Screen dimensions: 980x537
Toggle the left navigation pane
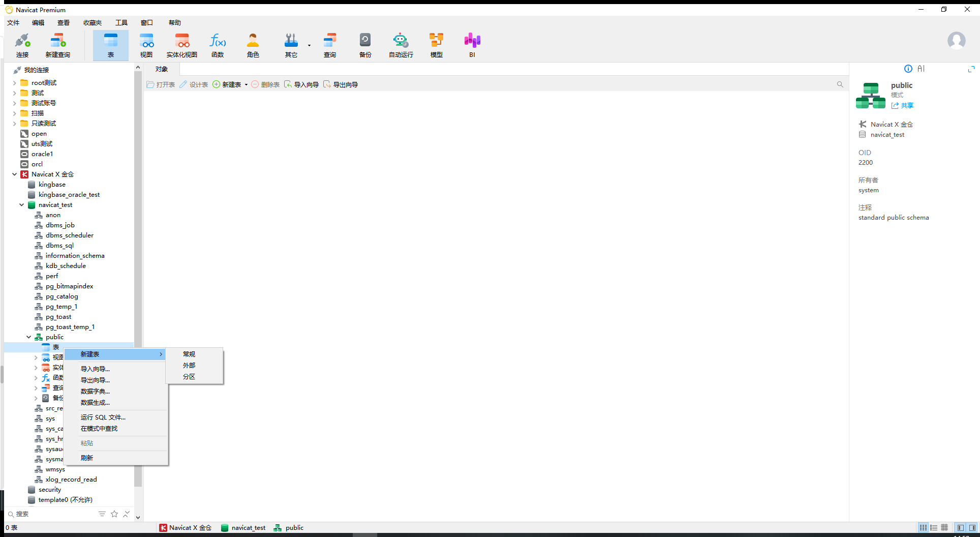click(x=960, y=528)
